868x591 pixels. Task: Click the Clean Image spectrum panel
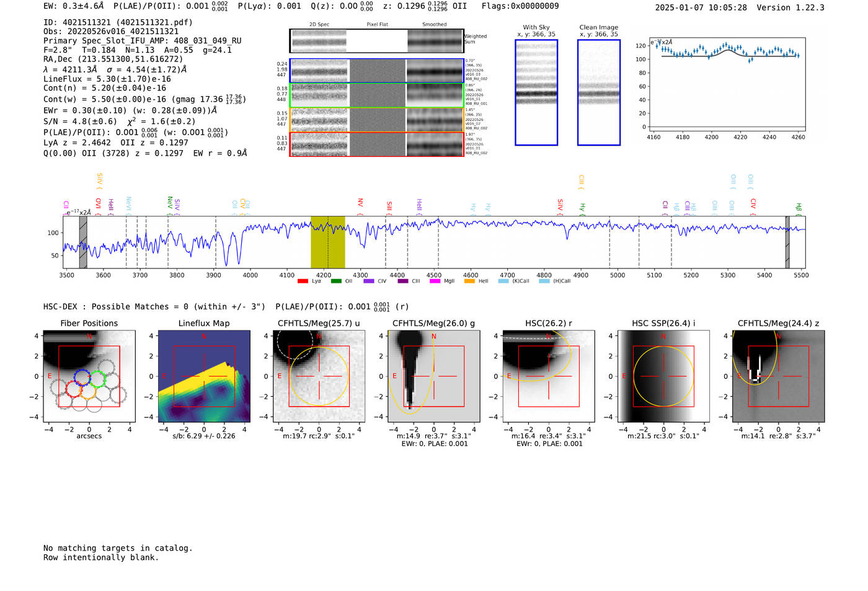[x=599, y=92]
